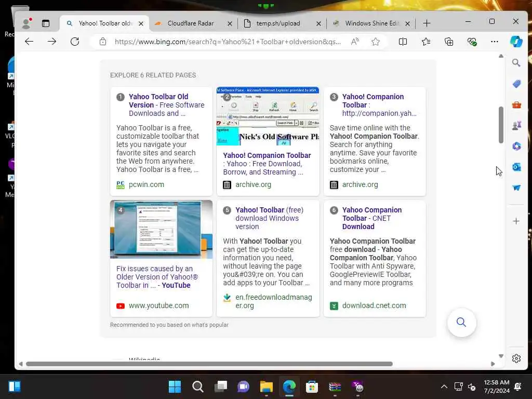Viewport: 532px width, 399px height.
Task: Click the vertical scrollbar thumb
Action: (x=501, y=125)
